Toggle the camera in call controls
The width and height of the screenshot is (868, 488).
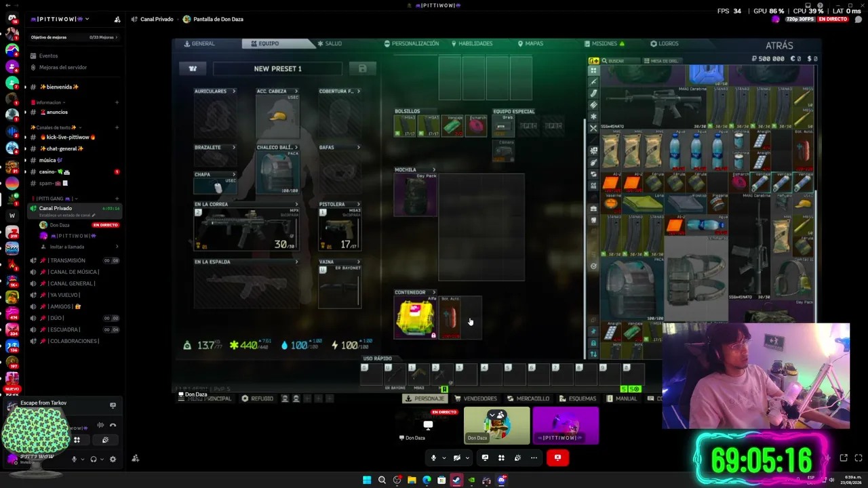point(457,457)
